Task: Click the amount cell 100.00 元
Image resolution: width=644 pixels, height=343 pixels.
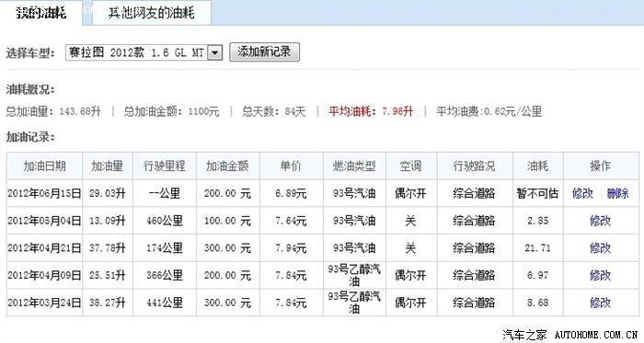Action: tap(227, 221)
